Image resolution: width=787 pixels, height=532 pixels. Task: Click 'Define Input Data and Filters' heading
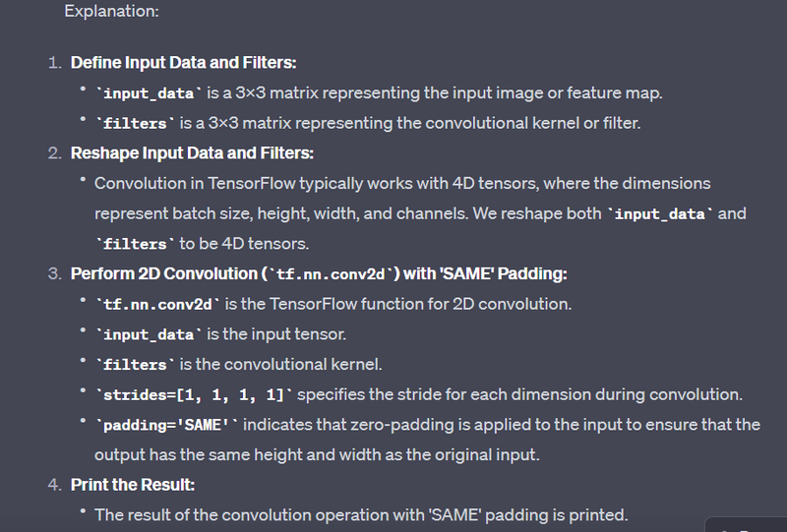point(182,63)
